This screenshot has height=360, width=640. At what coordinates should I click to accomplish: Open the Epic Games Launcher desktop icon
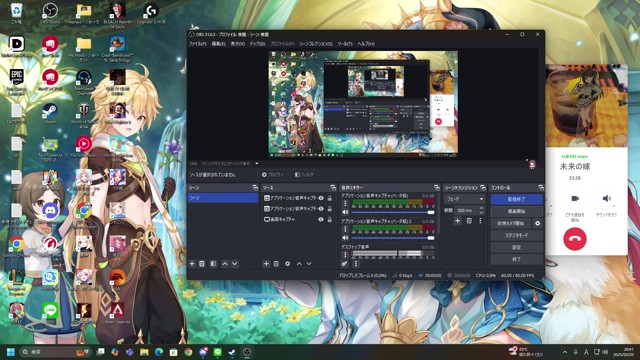[16, 81]
